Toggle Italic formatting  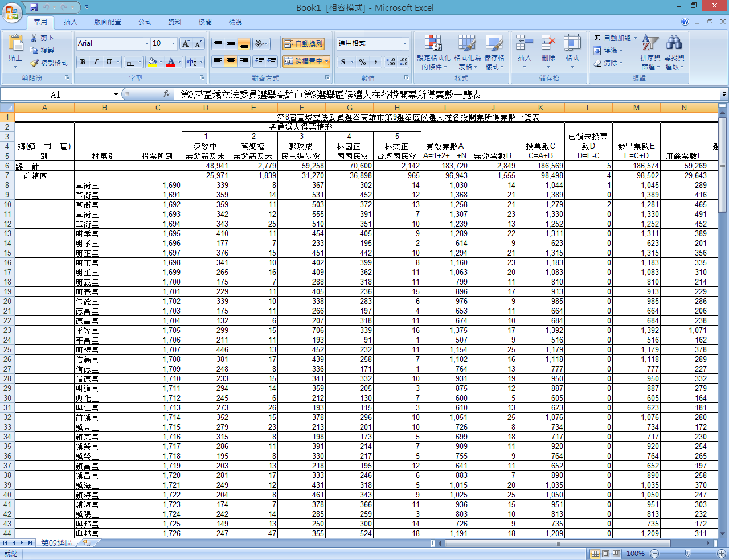coord(96,62)
